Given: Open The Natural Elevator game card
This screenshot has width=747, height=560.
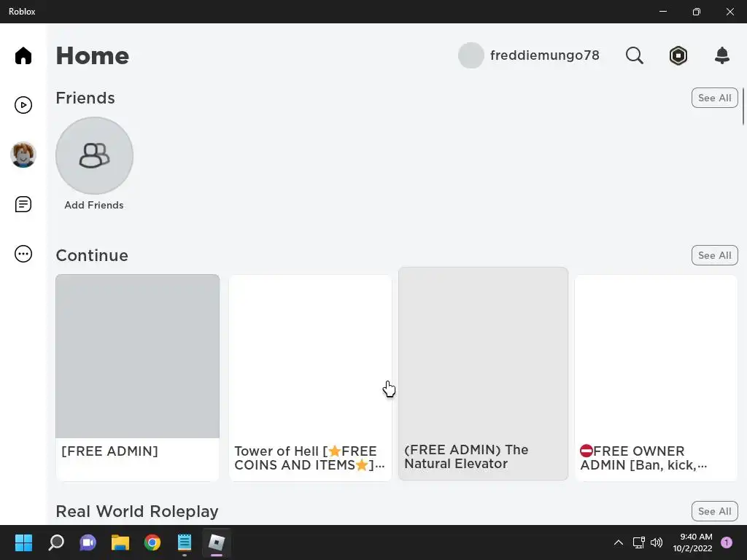Looking at the screenshot, I should point(483,374).
